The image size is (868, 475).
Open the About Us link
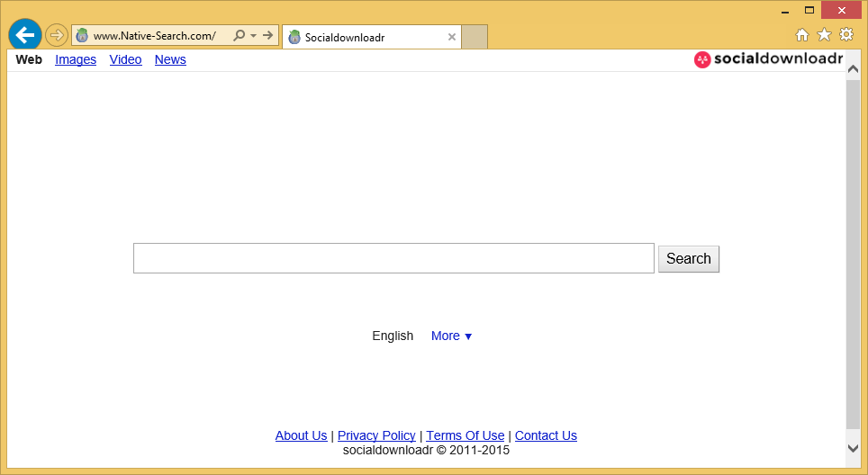point(301,435)
